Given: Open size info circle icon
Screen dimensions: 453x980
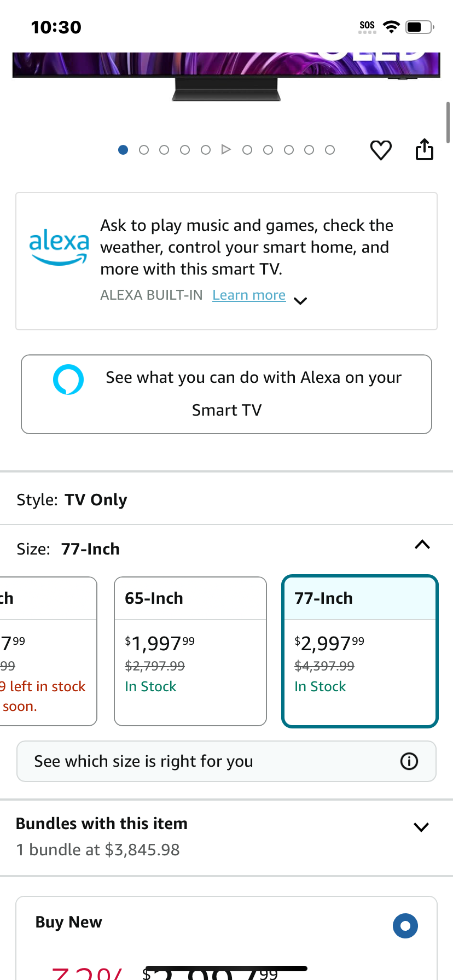Looking at the screenshot, I should [409, 761].
